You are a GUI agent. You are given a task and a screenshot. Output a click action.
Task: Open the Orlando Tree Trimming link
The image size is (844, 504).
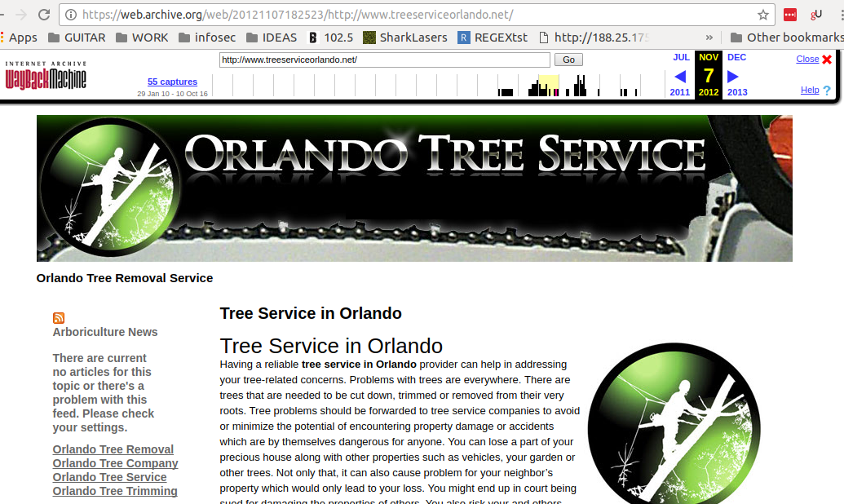coord(115,491)
